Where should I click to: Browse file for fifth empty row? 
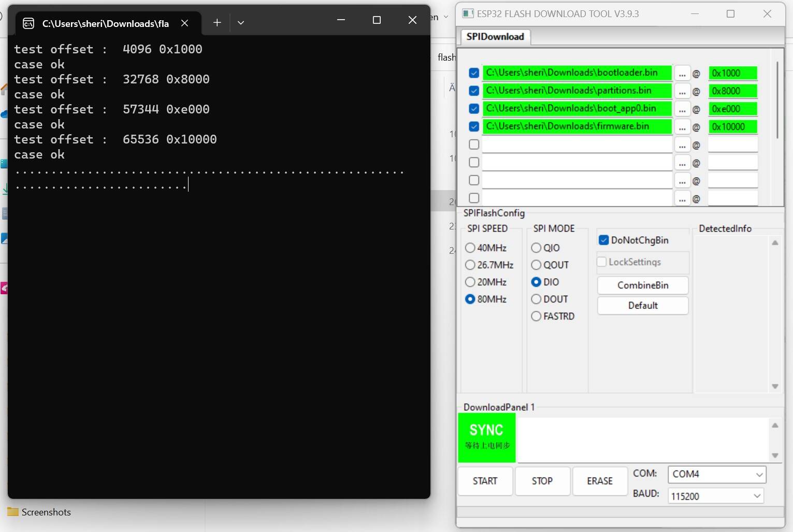tap(682, 145)
